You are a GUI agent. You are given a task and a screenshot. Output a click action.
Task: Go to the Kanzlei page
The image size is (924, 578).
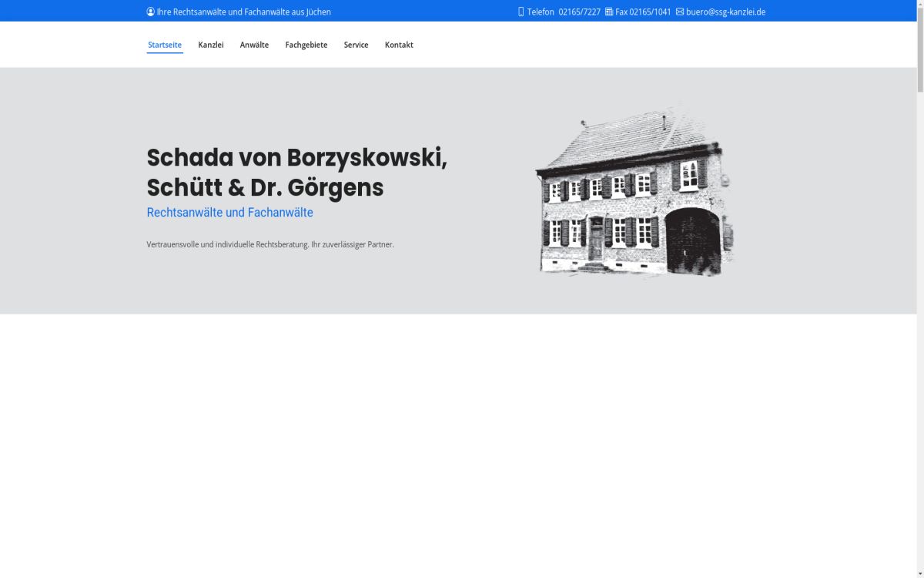click(x=211, y=45)
